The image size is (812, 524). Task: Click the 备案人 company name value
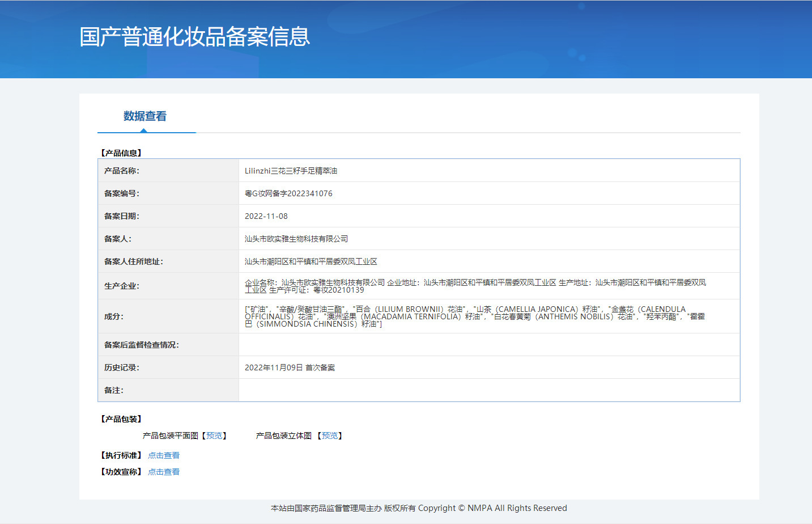296,239
